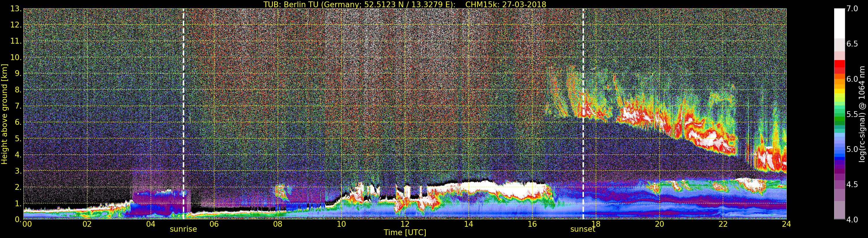This screenshot has width=868, height=238.
Task: Click the '14' tick on the time axis
Action: point(469,224)
